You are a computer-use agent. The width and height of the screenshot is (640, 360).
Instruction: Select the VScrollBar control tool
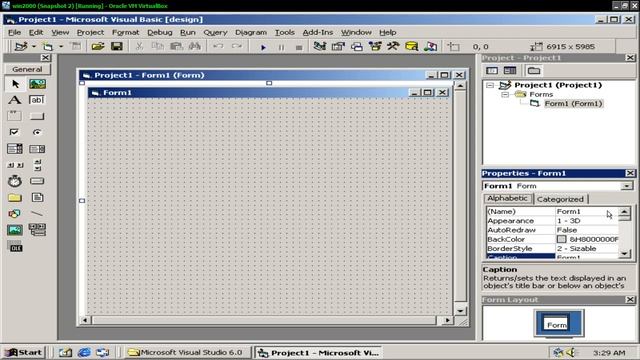37,165
